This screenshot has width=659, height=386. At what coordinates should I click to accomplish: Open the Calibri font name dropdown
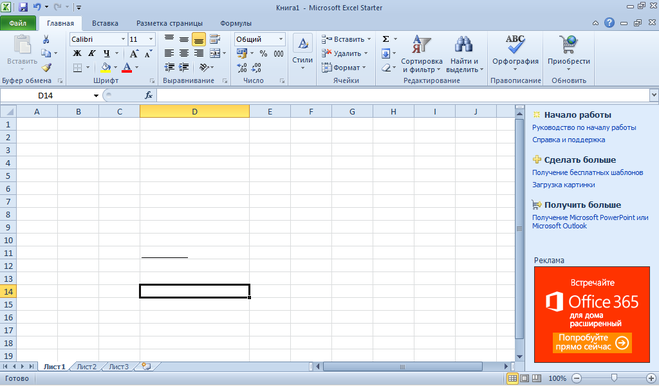pyautogui.click(x=123, y=39)
